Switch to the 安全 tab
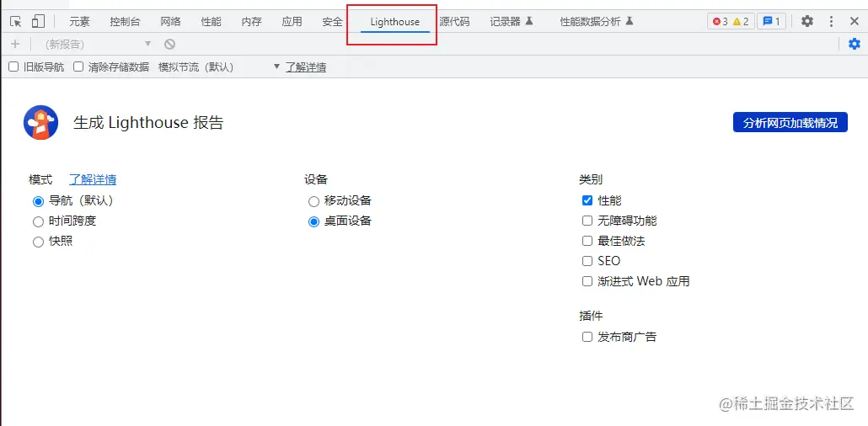 (332, 22)
